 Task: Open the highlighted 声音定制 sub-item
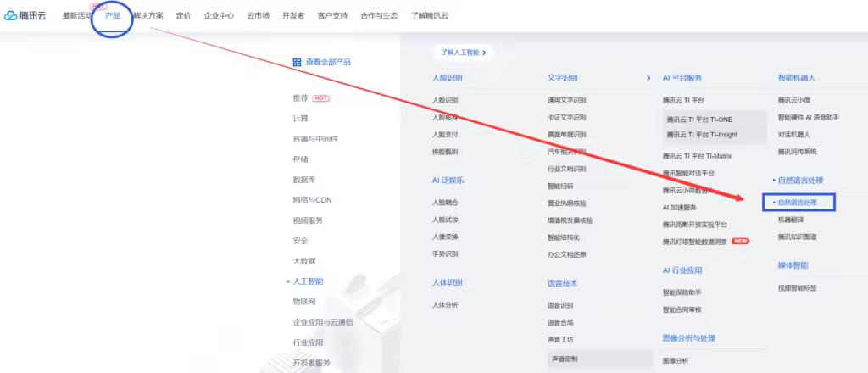(600, 359)
